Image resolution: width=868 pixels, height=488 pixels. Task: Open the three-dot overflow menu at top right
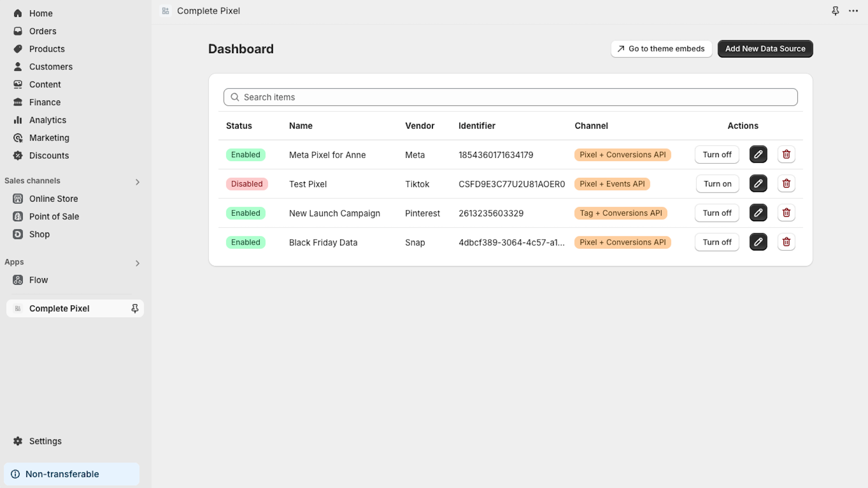(x=853, y=11)
